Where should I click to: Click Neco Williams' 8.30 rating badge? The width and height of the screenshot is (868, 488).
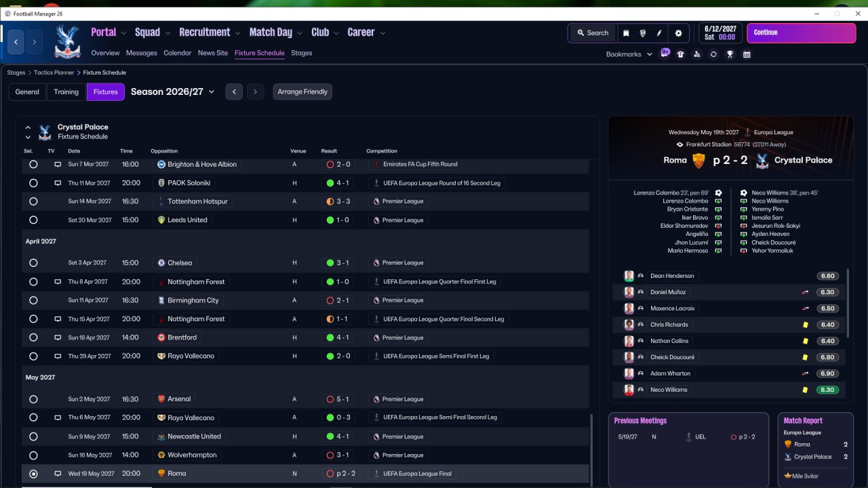828,390
